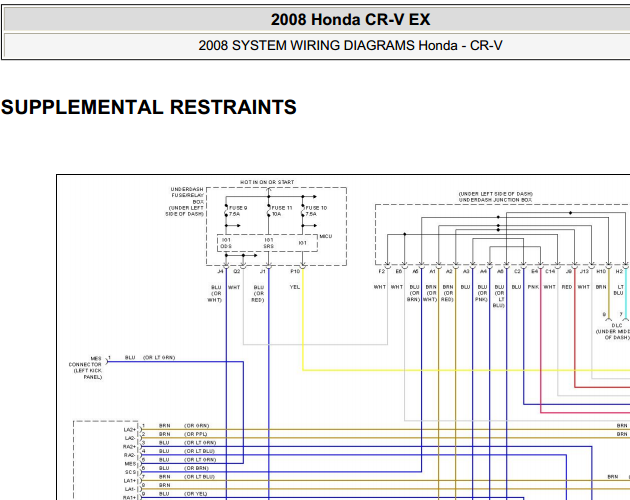Screen dimensions: 630x500
Task: Select junction box pin "A3"
Action: 466,272
